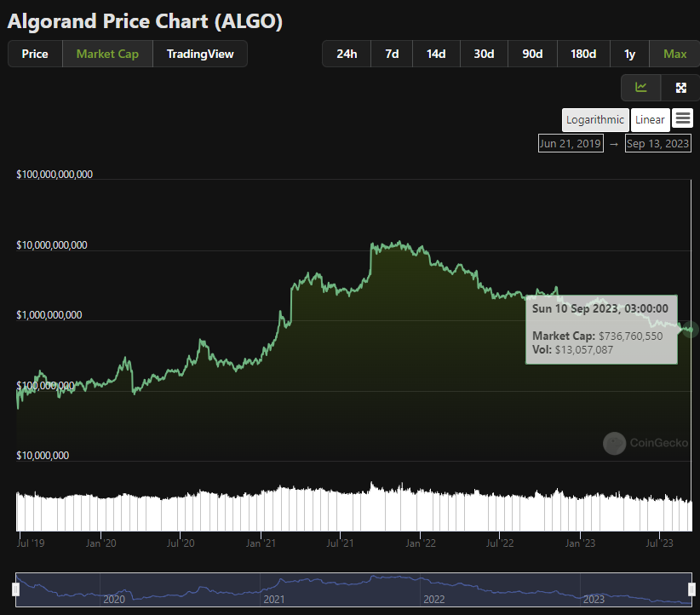Grab the right navigator range handle
Viewport: 700px width, 615px height.
(x=691, y=589)
